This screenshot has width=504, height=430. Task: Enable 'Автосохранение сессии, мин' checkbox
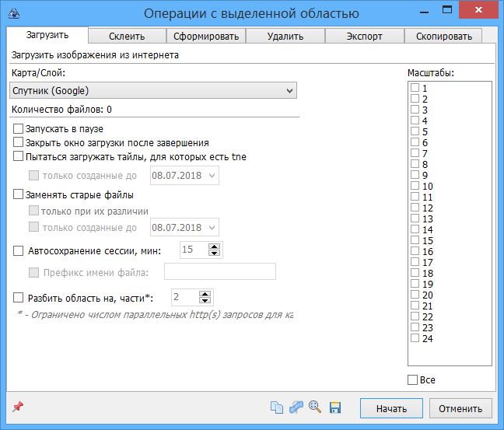tap(19, 251)
